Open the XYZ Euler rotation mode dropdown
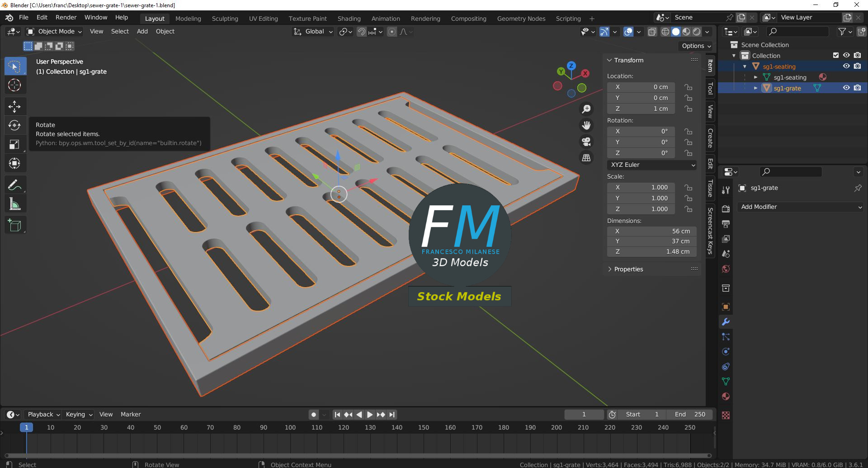The image size is (868, 468). click(x=651, y=165)
